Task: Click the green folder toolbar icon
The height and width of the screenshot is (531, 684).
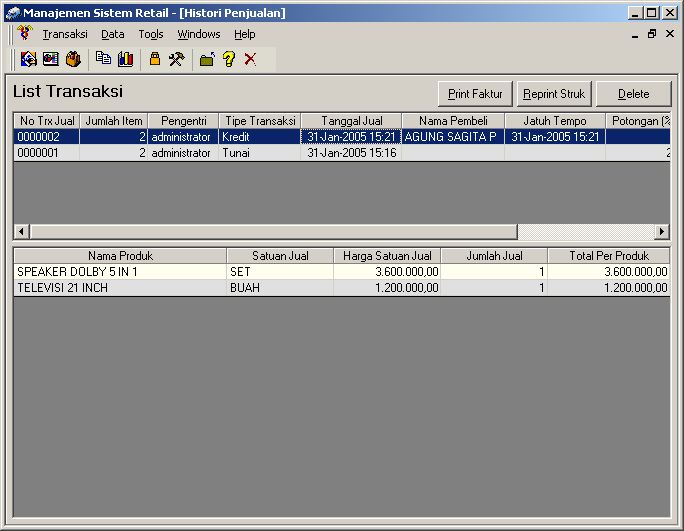Action: coord(207,59)
